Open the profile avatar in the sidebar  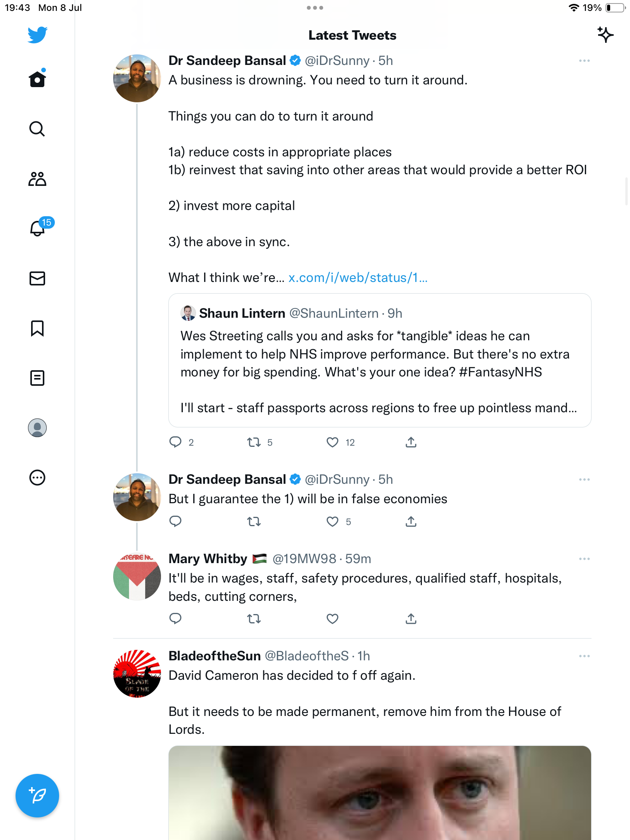(x=37, y=428)
